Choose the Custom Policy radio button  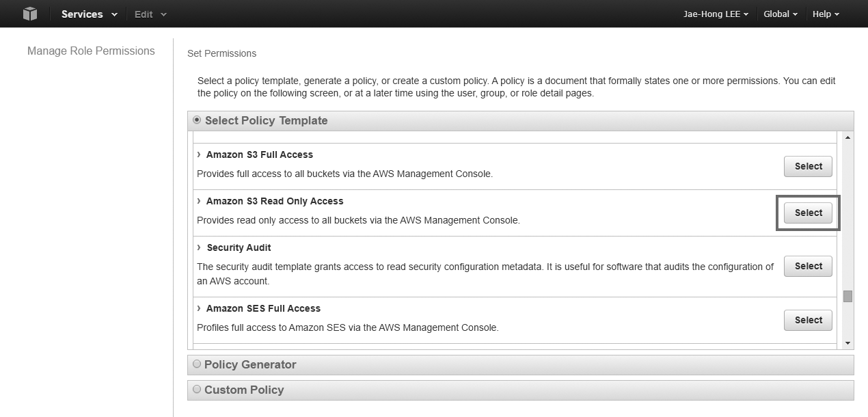click(x=197, y=390)
